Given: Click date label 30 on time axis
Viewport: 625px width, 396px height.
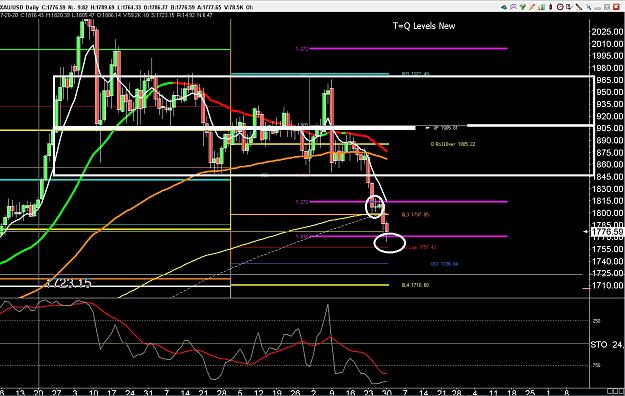Looking at the screenshot, I should 387,393.
